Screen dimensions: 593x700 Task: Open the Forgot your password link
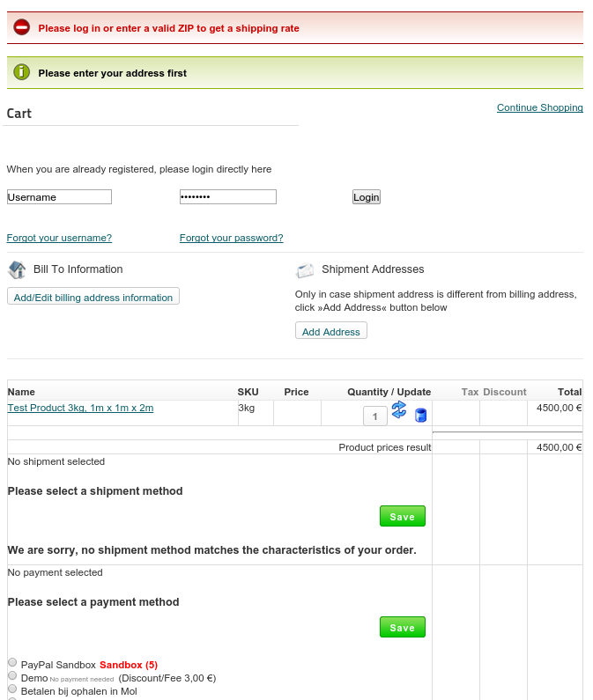[x=231, y=238]
